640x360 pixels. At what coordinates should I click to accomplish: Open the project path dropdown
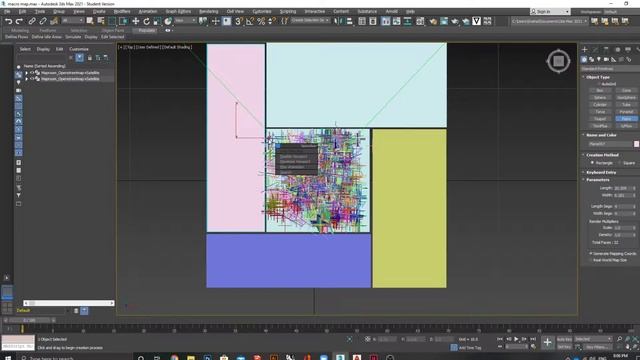549,21
